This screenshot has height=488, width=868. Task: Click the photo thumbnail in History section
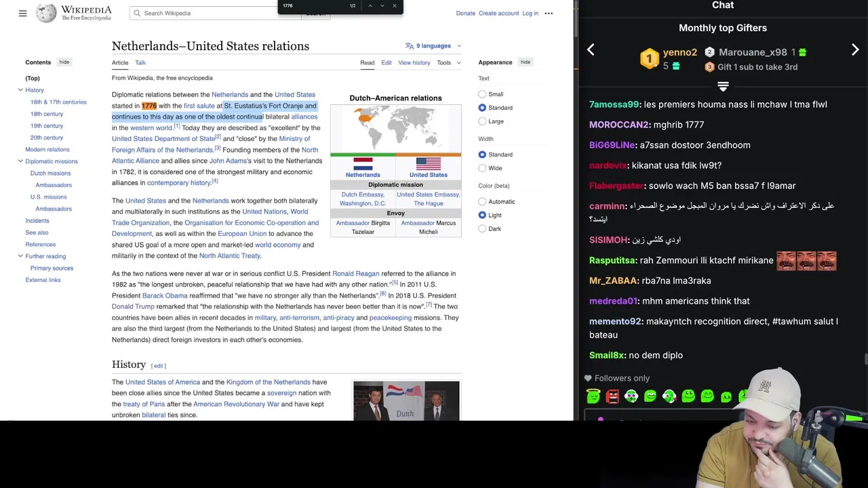tap(406, 401)
